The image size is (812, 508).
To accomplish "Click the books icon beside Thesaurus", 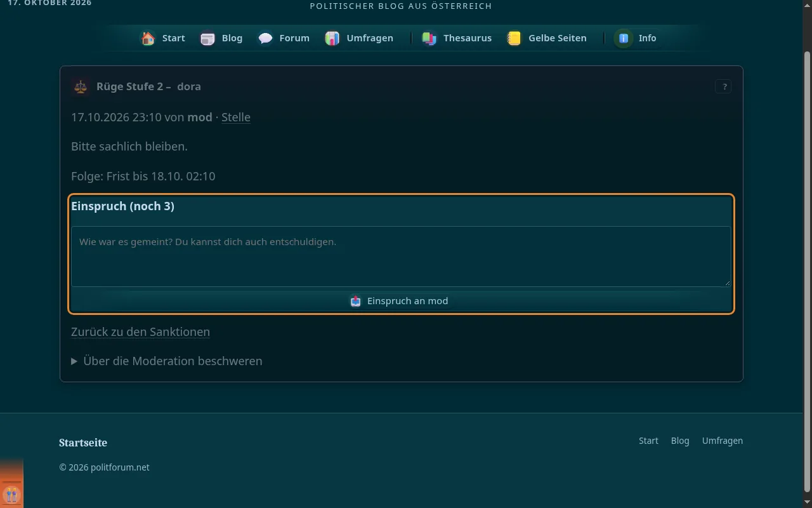I will pos(429,38).
